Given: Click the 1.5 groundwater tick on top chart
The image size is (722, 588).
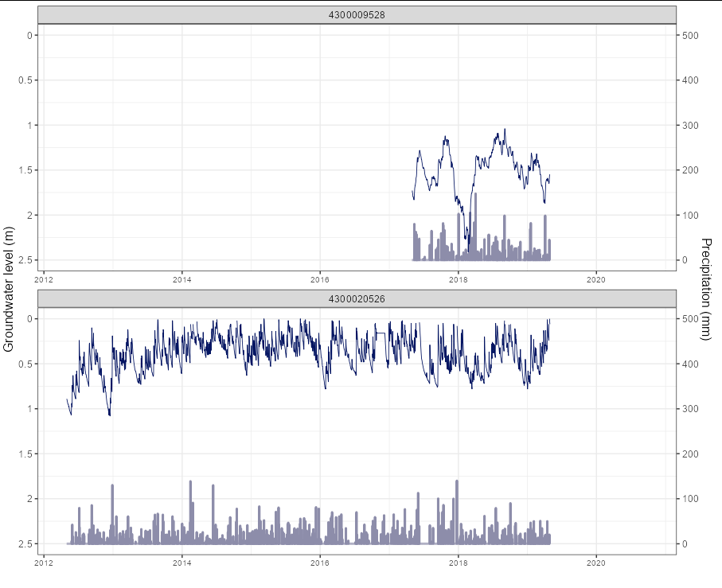Looking at the screenshot, I should point(25,170).
